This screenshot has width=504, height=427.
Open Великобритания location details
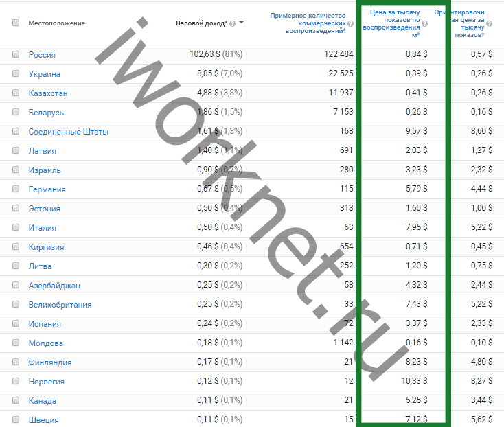pos(60,304)
